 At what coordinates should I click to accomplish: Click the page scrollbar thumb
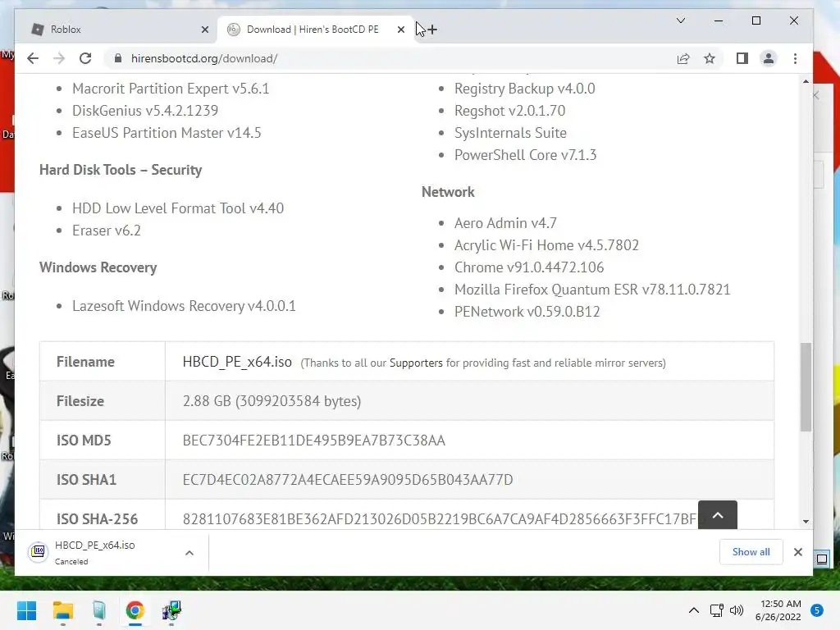806,387
